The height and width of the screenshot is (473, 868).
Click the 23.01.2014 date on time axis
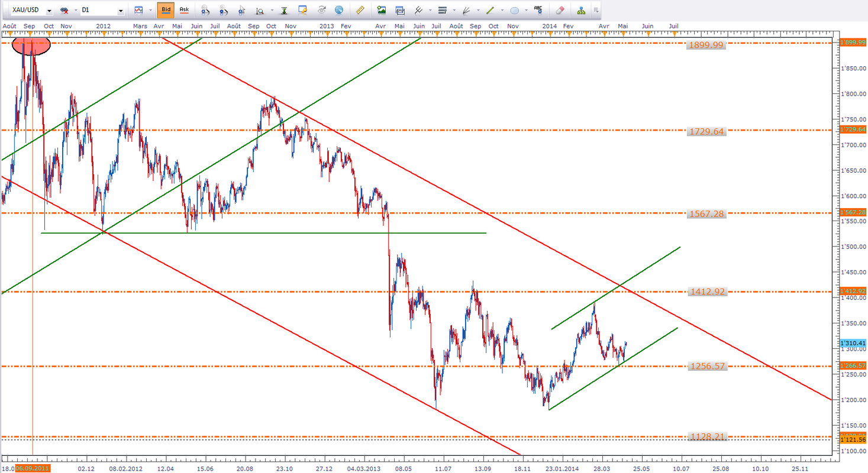click(563, 468)
